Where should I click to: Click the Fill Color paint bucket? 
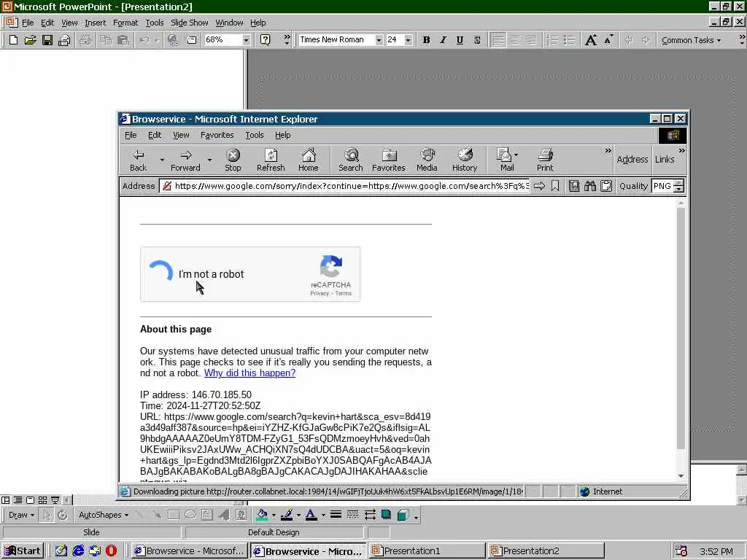[x=262, y=515]
